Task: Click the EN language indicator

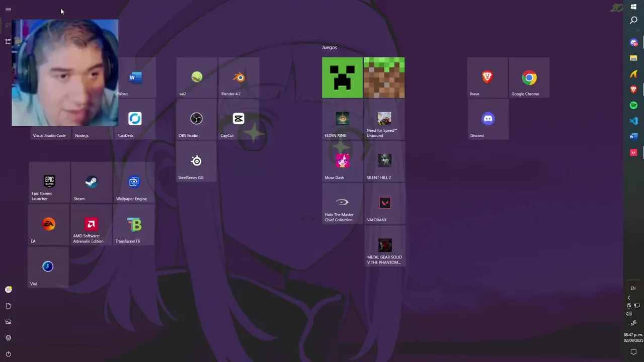Action: click(633, 288)
